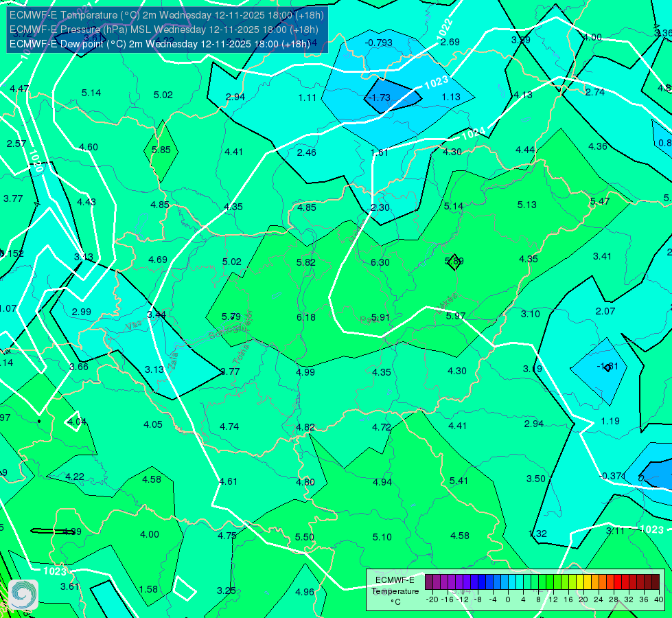Click the 5.47 temperature value
This screenshot has height=618, width=672.
pyautogui.click(x=599, y=202)
